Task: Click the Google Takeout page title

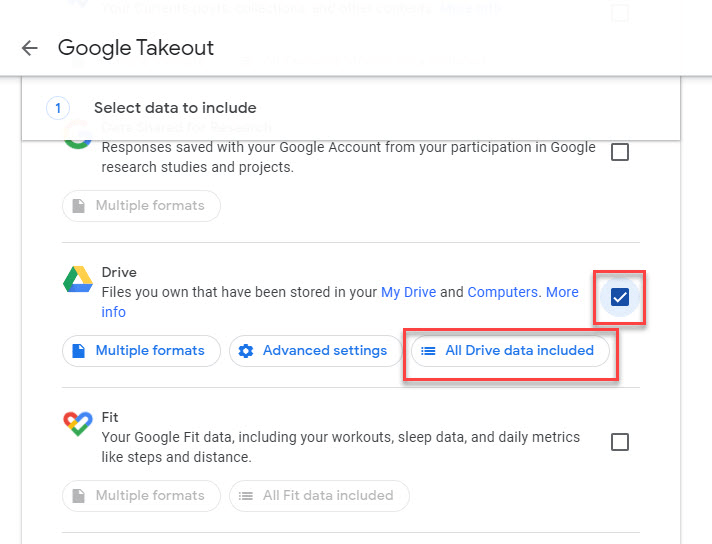Action: coord(136,48)
